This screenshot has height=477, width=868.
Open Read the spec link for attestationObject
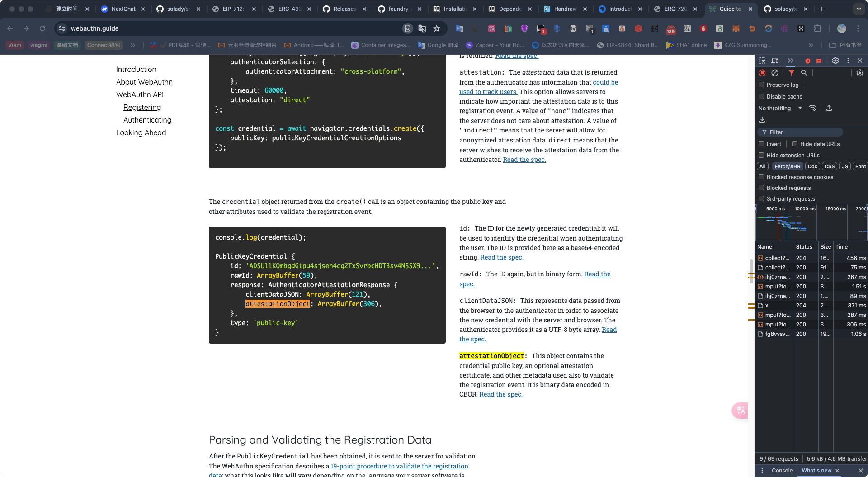(x=501, y=394)
